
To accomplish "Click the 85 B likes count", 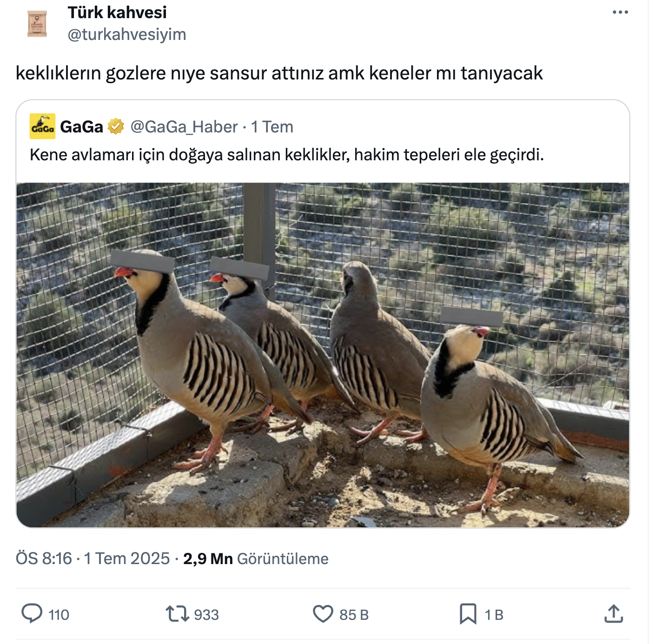I will (x=354, y=615).
